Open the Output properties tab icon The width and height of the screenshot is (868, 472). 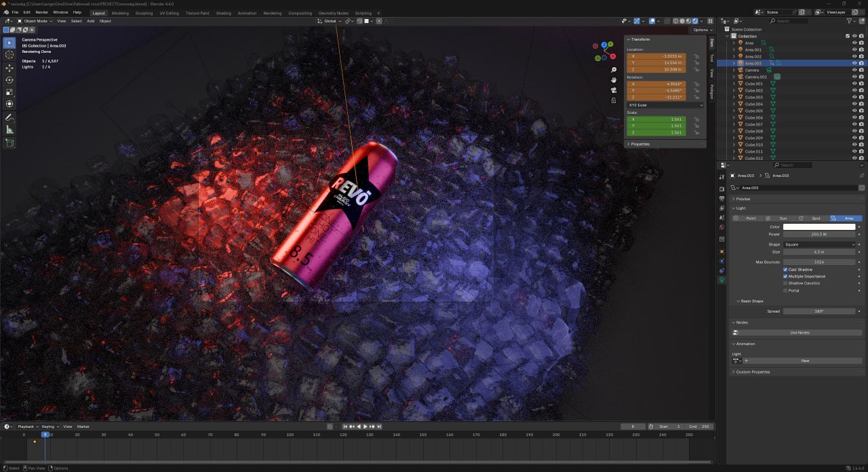coord(722,199)
